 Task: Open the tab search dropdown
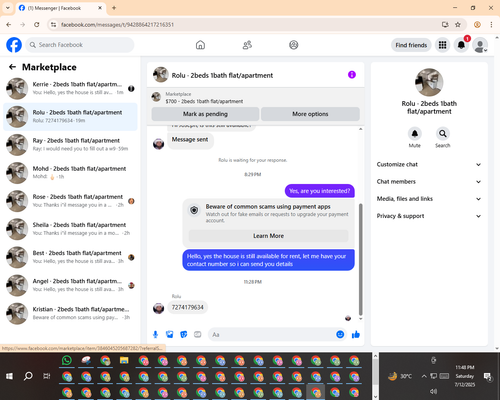tap(8, 8)
